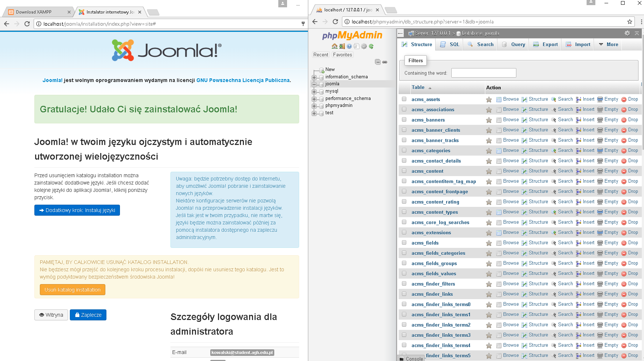Click Drop icon for acms_associations
The height and width of the screenshot is (361, 644).
point(624,109)
